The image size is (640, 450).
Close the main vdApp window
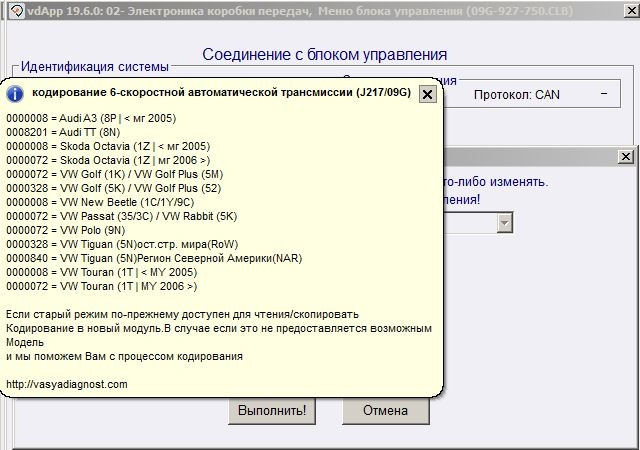[631, 10]
